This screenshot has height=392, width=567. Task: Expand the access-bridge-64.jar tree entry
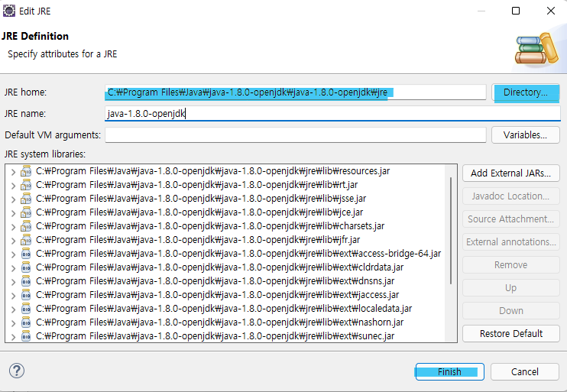pyautogui.click(x=14, y=254)
